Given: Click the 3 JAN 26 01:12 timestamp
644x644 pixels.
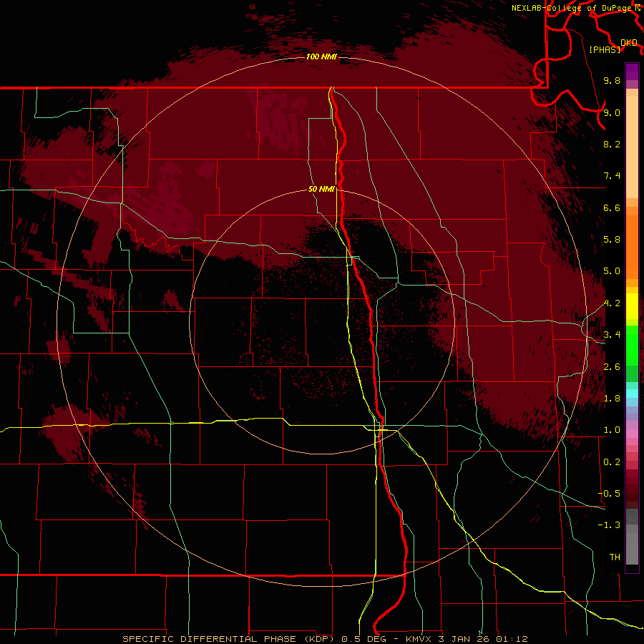Looking at the screenshot, I should pyautogui.click(x=484, y=639).
